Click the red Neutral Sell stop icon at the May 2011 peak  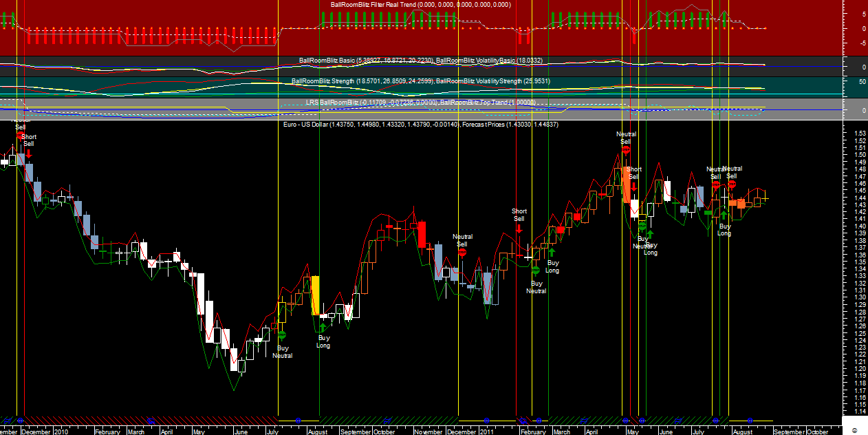(626, 149)
